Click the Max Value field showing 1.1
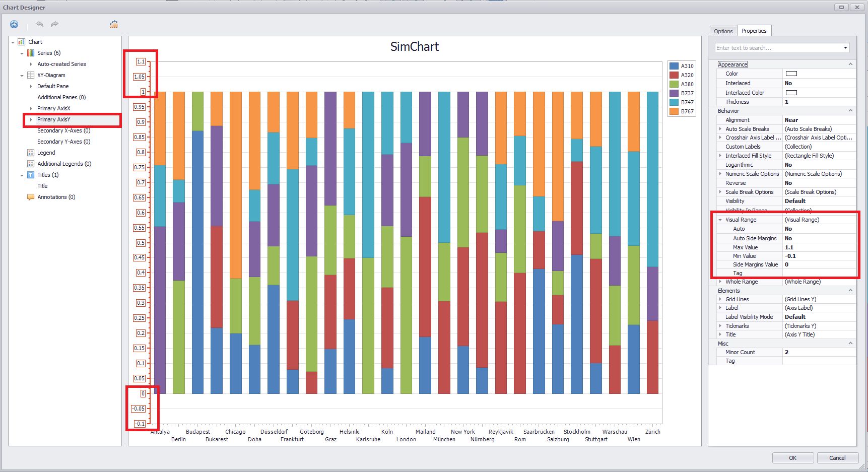 tap(818, 247)
